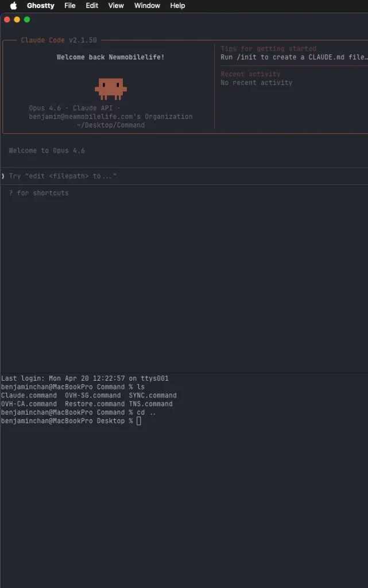The width and height of the screenshot is (368, 588).
Task: Expand the View menu
Action: 116,6
